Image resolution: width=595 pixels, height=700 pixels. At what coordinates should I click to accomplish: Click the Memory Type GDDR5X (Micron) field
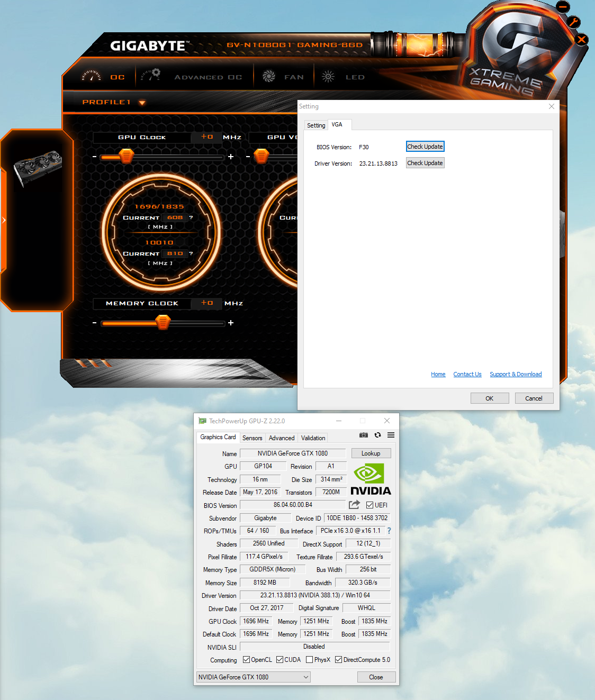[x=273, y=569]
